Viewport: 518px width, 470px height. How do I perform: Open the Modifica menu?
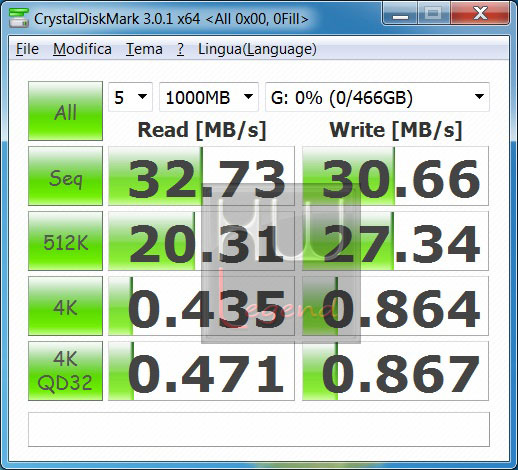[x=82, y=49]
